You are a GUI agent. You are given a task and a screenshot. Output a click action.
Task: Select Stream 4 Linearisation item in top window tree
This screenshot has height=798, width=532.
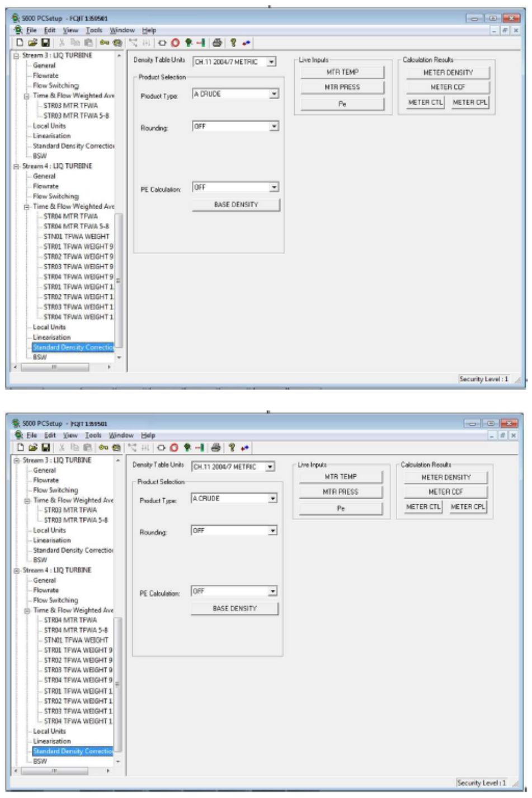[52, 337]
